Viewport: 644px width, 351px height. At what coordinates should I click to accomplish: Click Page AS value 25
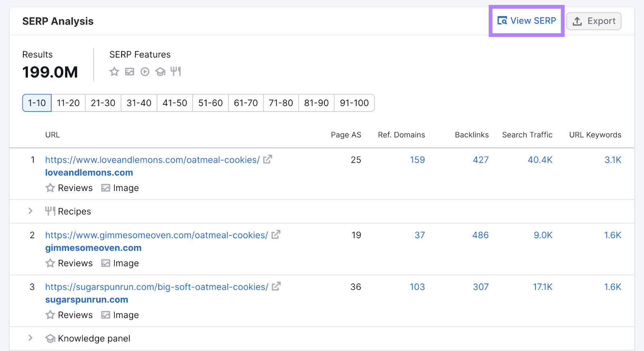tap(356, 160)
